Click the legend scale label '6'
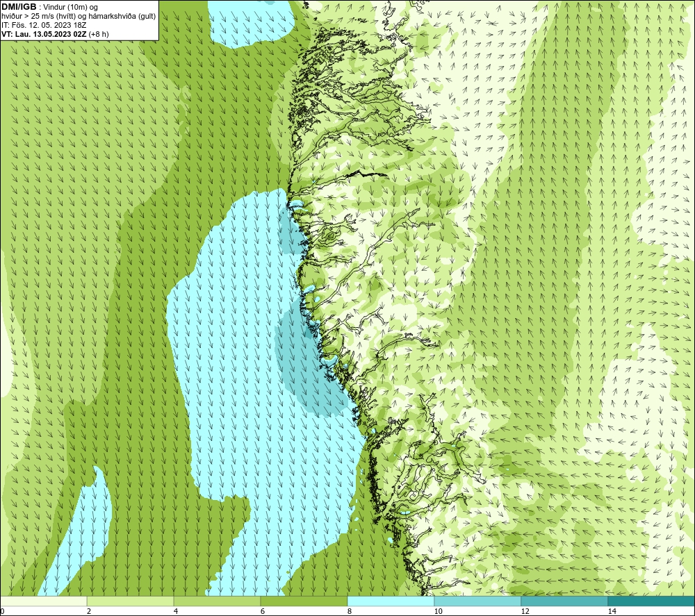This screenshot has width=695, height=616. pos(263,611)
